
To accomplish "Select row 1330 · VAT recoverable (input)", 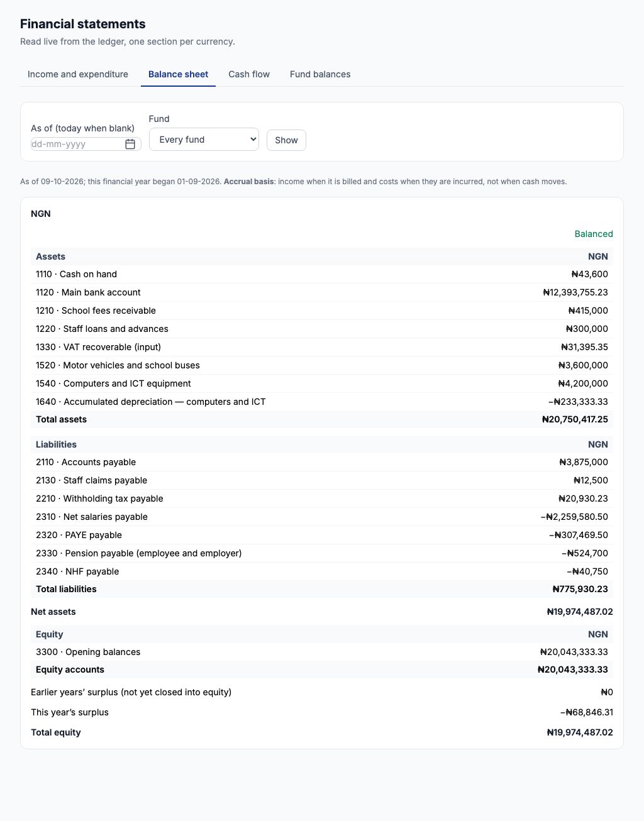I will pos(322,347).
